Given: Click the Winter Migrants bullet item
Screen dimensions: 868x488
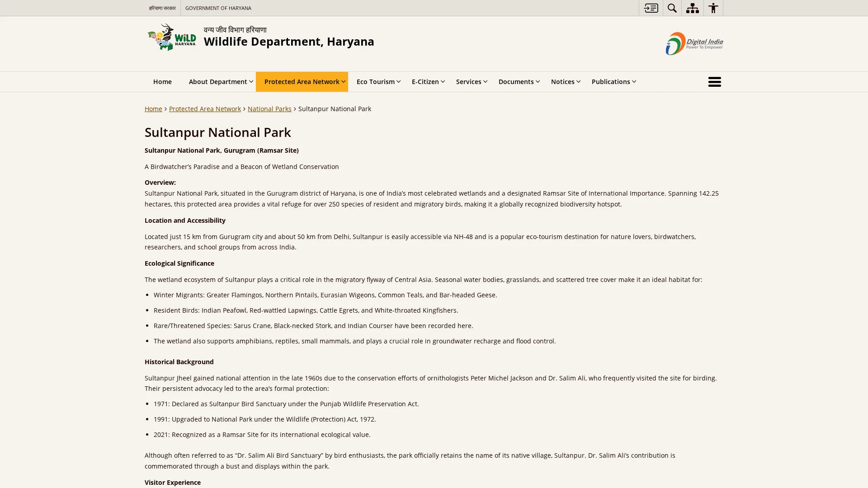Looking at the screenshot, I should point(325,295).
